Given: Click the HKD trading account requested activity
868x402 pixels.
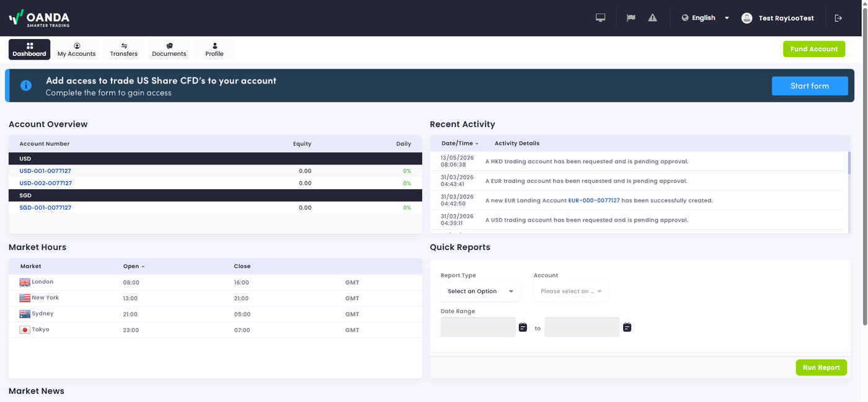Looking at the screenshot, I should coord(587,161).
